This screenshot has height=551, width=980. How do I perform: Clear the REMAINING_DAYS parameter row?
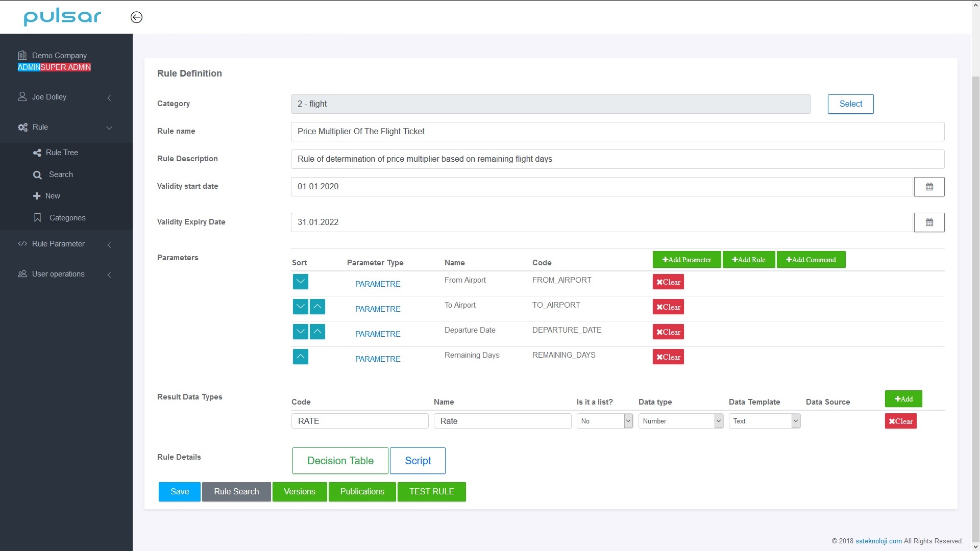pos(668,357)
